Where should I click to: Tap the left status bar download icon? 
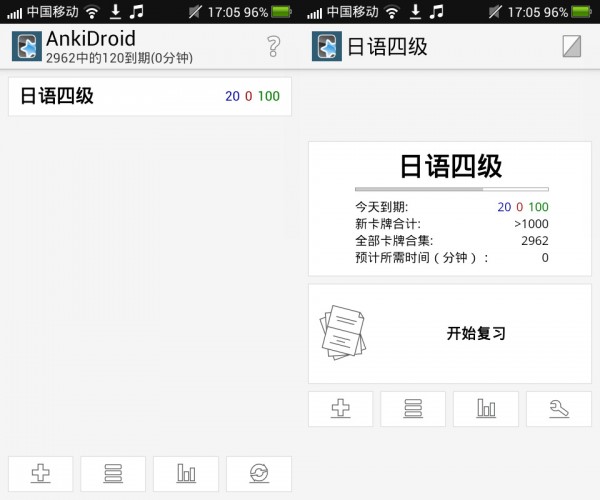[115, 12]
